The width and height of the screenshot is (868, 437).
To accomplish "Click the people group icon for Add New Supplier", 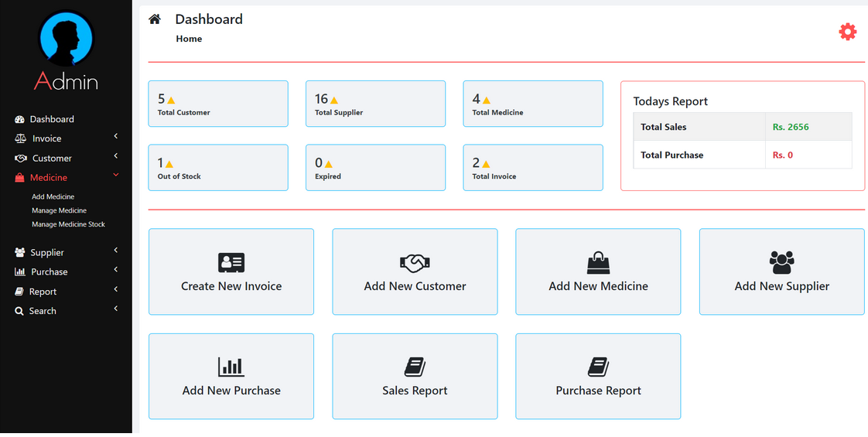I will click(x=781, y=262).
